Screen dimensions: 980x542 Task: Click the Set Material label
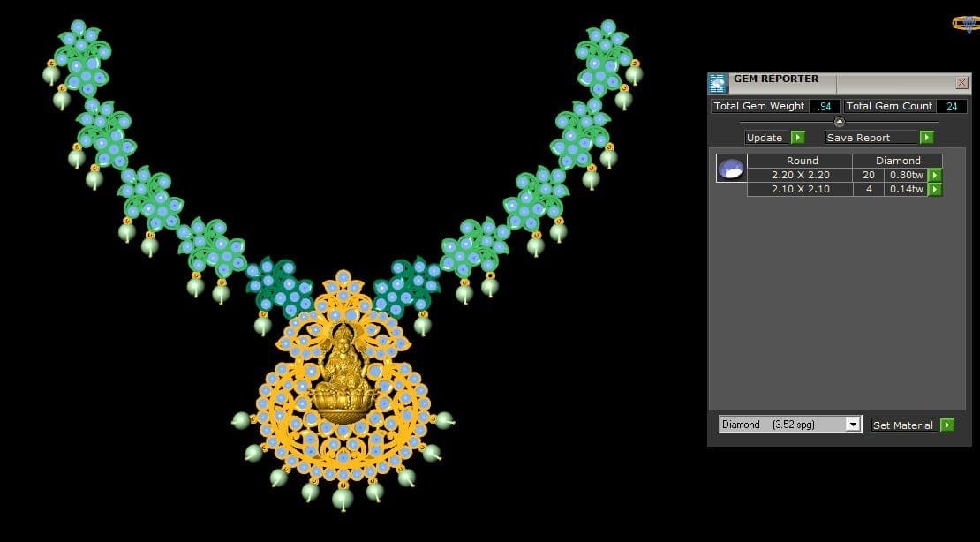pos(902,425)
